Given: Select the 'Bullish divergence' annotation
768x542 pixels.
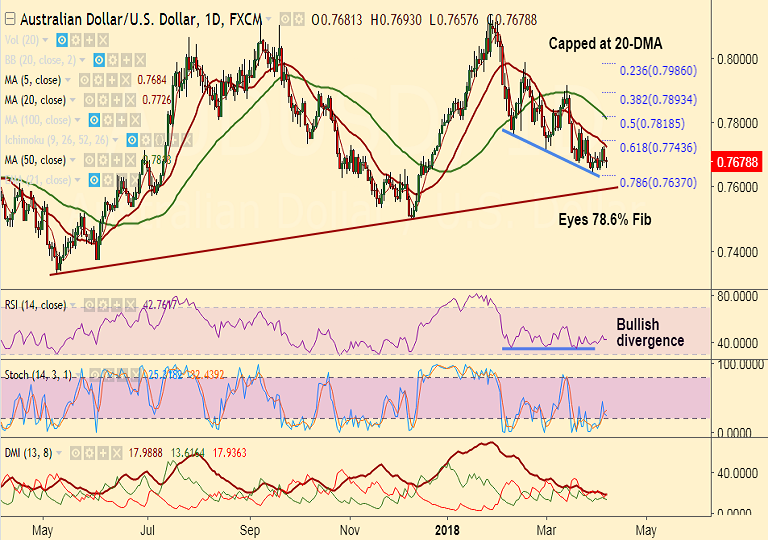Looking at the screenshot, I should point(650,332).
